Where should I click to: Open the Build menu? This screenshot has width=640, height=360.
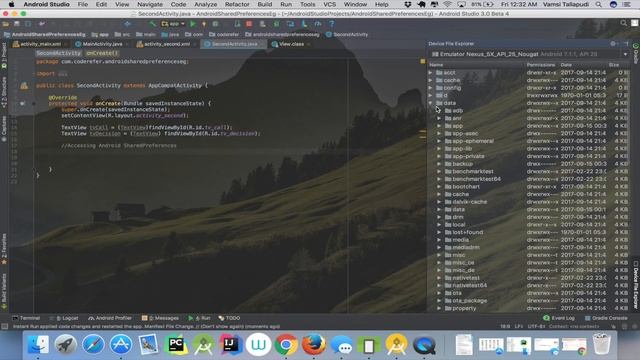point(265,4)
